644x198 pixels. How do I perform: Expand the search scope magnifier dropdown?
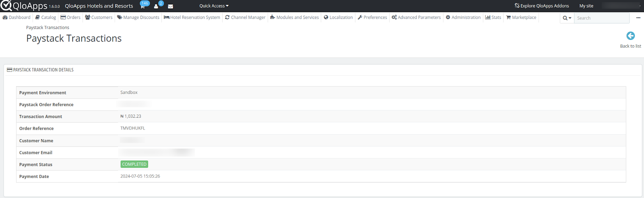coord(567,18)
